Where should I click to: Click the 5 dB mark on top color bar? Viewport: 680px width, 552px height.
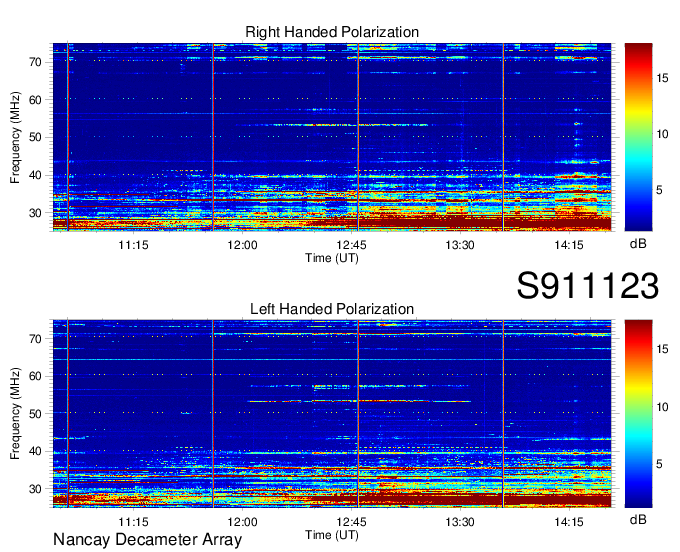click(x=659, y=190)
